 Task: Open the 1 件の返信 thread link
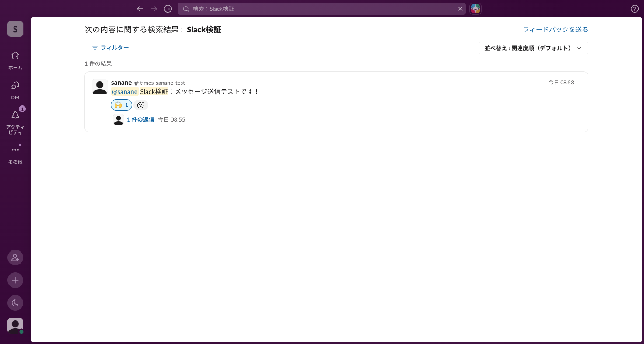[x=140, y=119]
